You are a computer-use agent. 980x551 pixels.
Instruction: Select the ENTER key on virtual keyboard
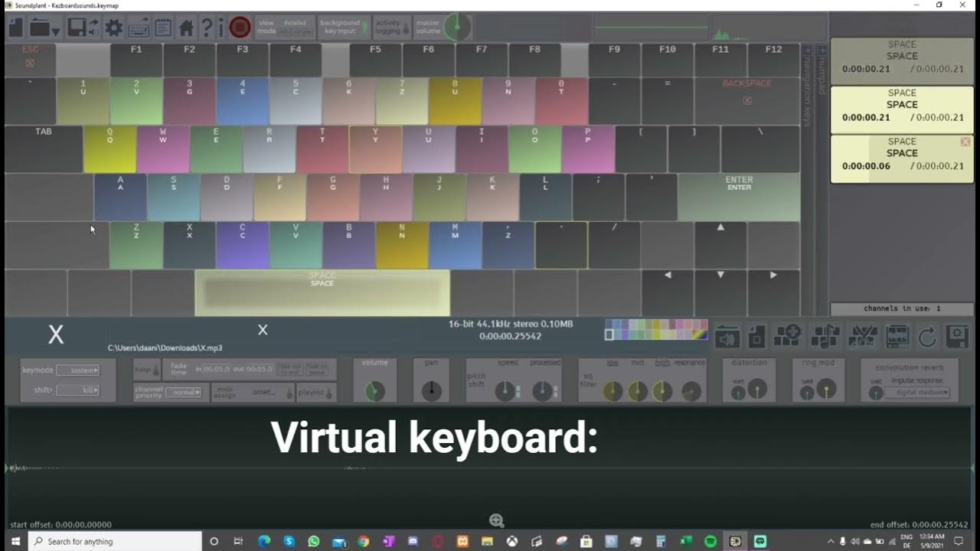tap(739, 197)
